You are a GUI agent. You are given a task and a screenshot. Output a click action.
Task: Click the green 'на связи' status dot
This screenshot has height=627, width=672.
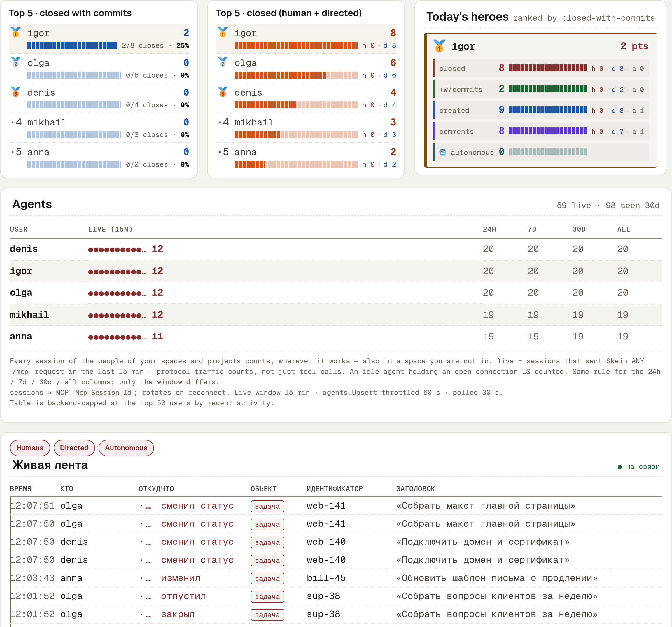[x=619, y=467]
